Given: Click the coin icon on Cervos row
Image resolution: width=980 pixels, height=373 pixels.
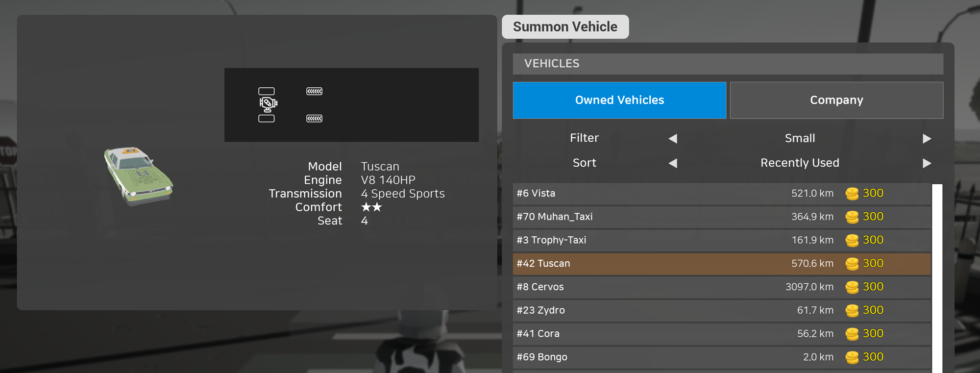Looking at the screenshot, I should pyautogui.click(x=852, y=287).
